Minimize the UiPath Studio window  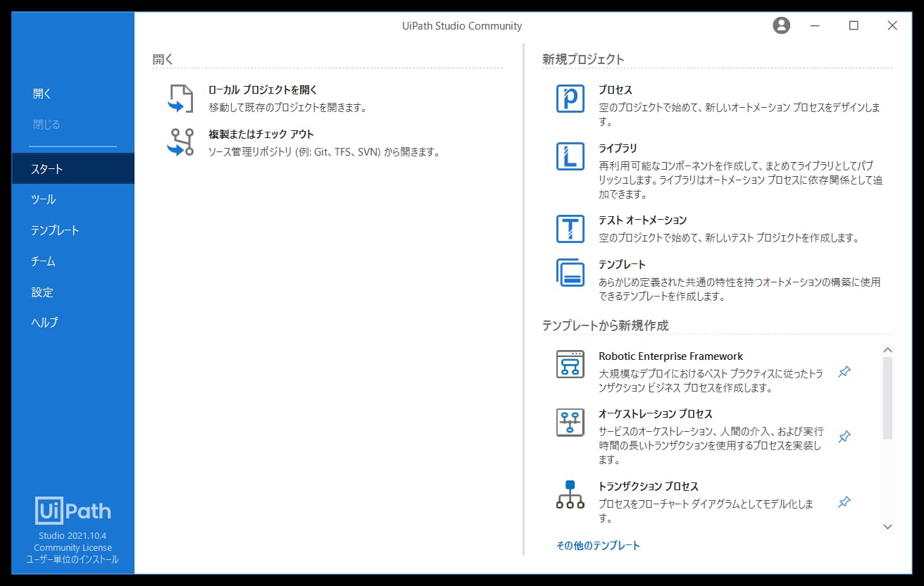816,25
